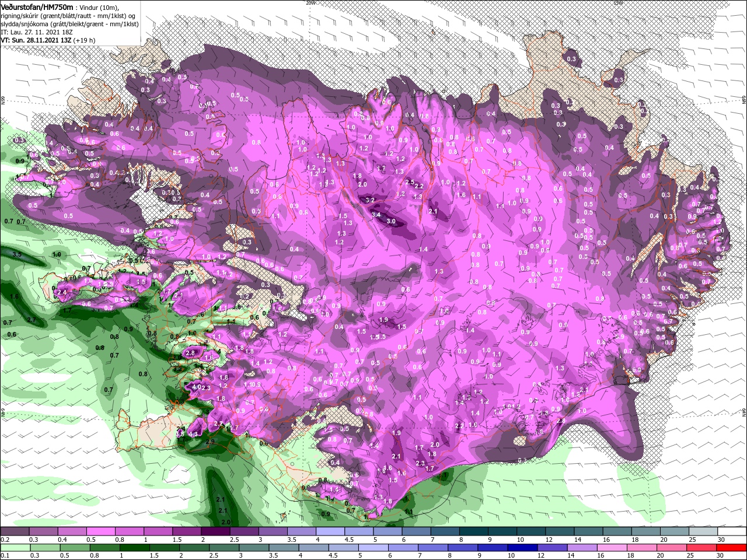Pick the 10 teal swatch in upper legend row
This screenshot has height=560, width=747.
530,531
